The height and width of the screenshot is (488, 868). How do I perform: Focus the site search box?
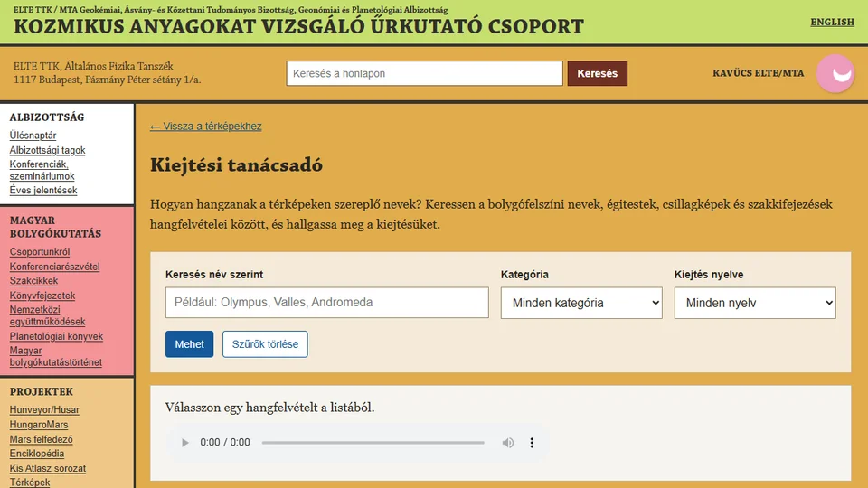pos(425,73)
